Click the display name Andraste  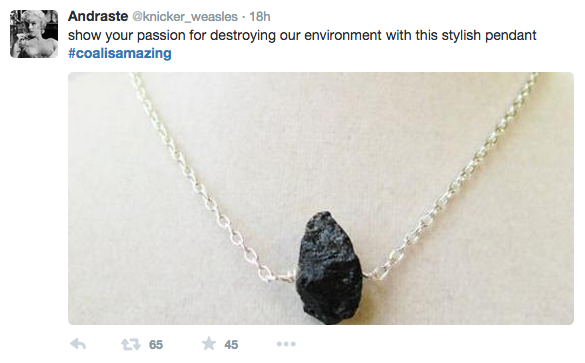98,16
